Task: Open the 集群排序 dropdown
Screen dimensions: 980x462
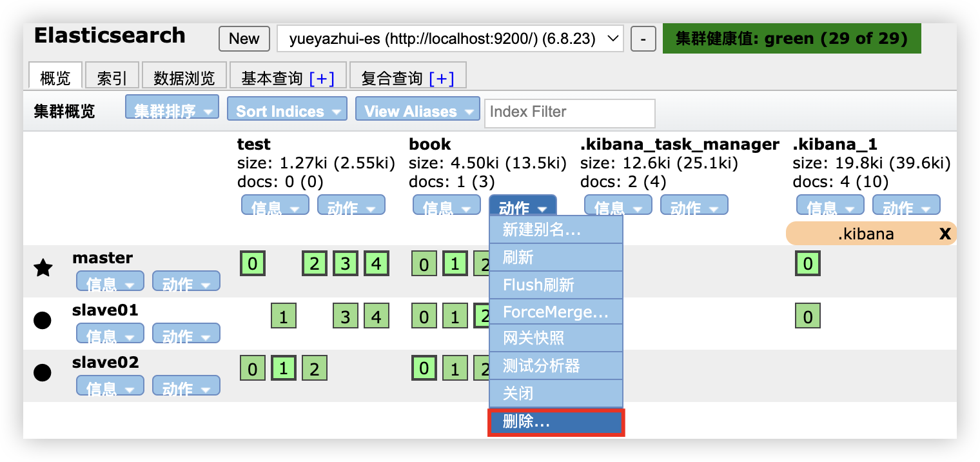Action: 172,107
